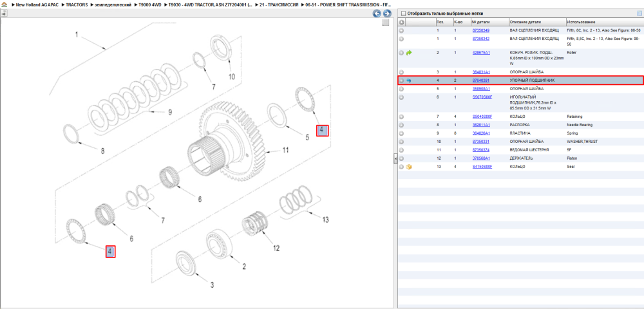Select callout 13 in the diagram
644x309 pixels.
pyautogui.click(x=325, y=220)
